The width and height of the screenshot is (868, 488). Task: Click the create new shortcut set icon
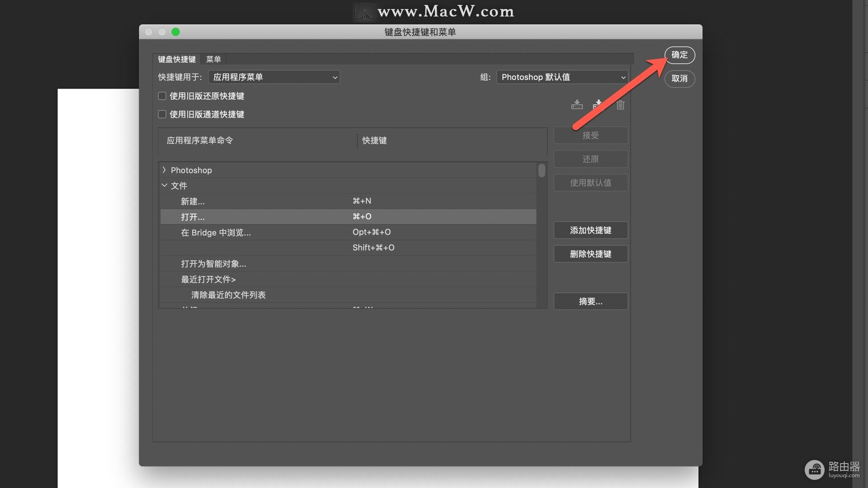pos(598,105)
